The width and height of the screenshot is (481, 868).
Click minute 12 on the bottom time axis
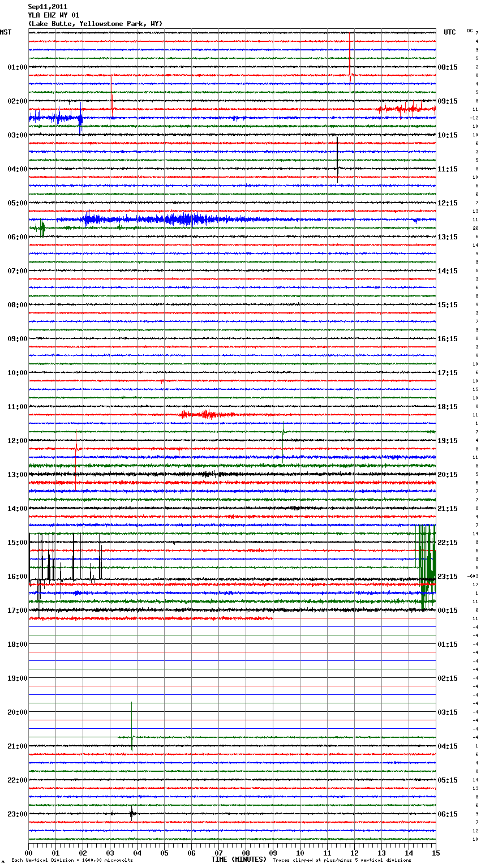click(x=354, y=853)
